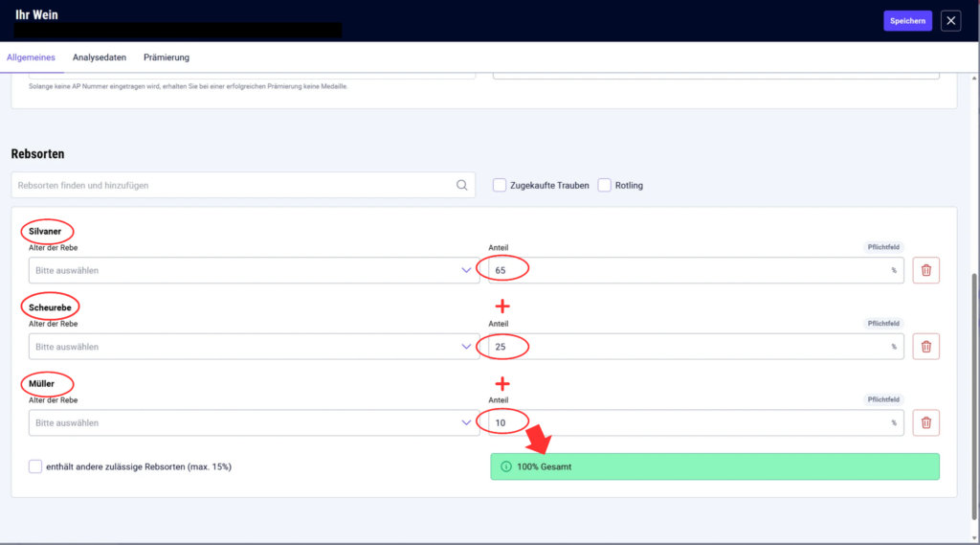The width and height of the screenshot is (980, 545).
Task: Click the Pflichtfeld badge in Scheurebe row
Action: (883, 324)
